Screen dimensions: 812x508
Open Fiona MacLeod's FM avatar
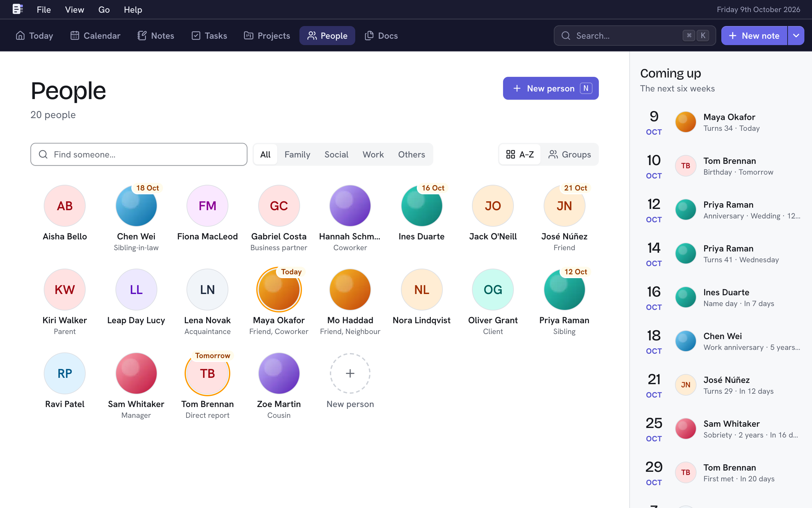207,206
